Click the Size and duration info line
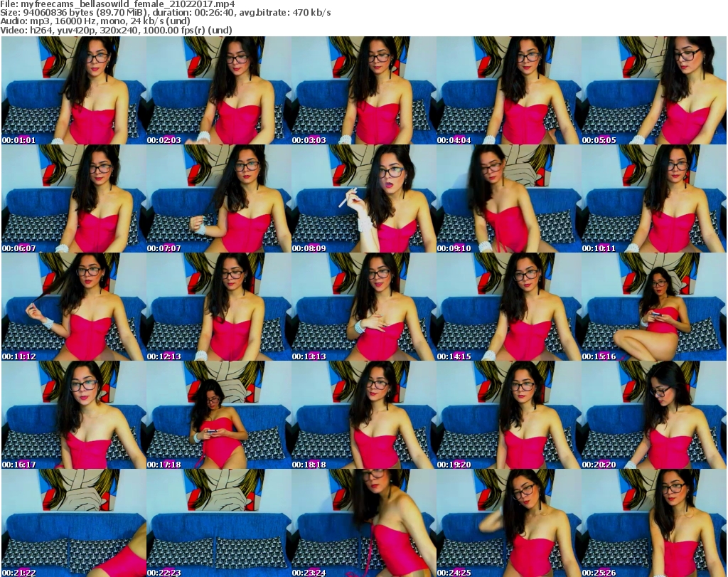 165,13
